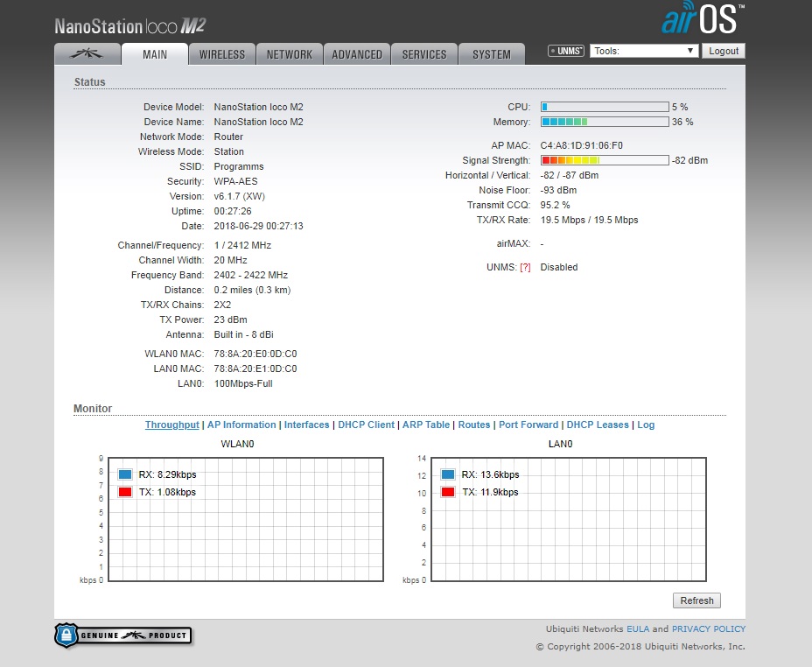The width and height of the screenshot is (812, 667).
Task: View the ARP Table
Action: click(x=425, y=425)
